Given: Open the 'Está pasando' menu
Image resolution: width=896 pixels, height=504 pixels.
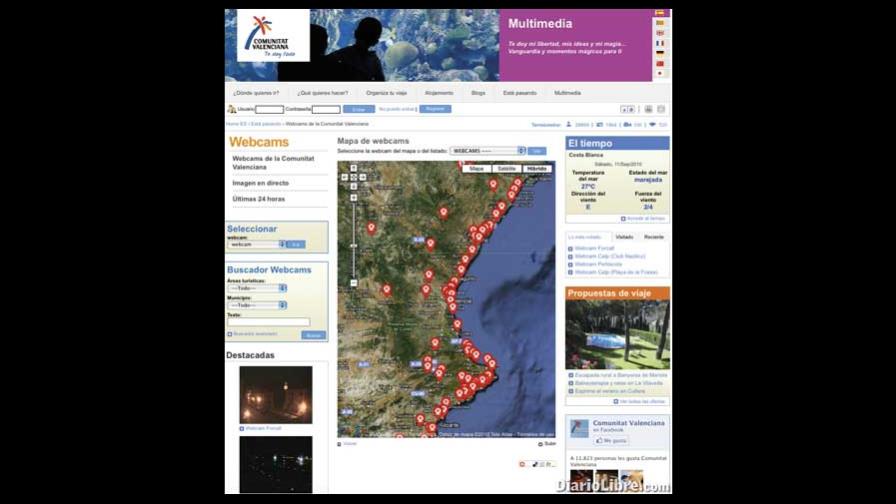Looking at the screenshot, I should [519, 93].
